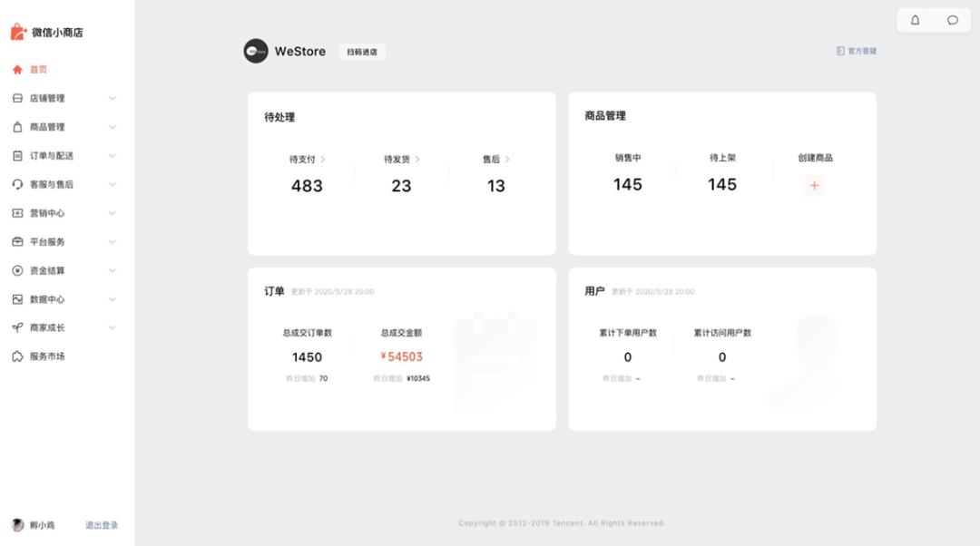Click the 客服与售后 headset icon
This screenshot has height=546, width=980.
(17, 184)
